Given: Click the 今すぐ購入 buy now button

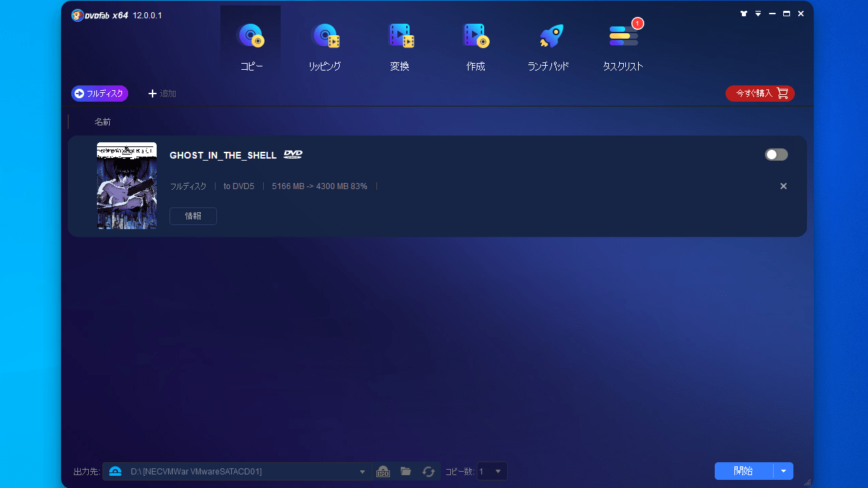Looking at the screenshot, I should click(760, 94).
